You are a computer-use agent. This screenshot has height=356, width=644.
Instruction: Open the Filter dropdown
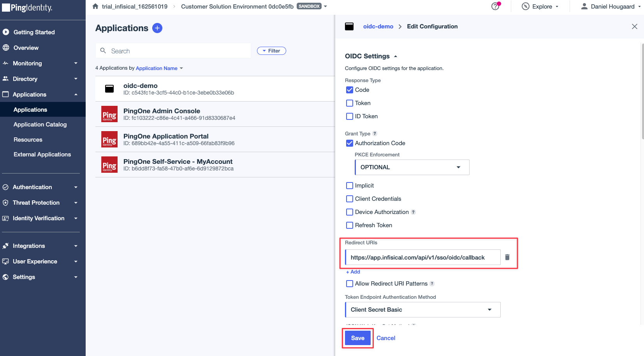(x=271, y=51)
